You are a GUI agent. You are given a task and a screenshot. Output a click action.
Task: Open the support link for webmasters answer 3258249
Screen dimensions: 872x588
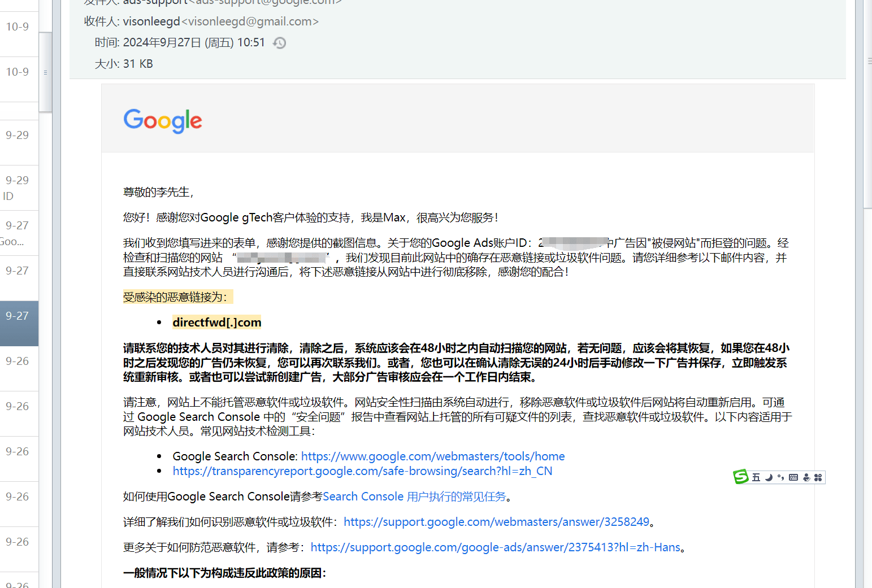click(496, 522)
